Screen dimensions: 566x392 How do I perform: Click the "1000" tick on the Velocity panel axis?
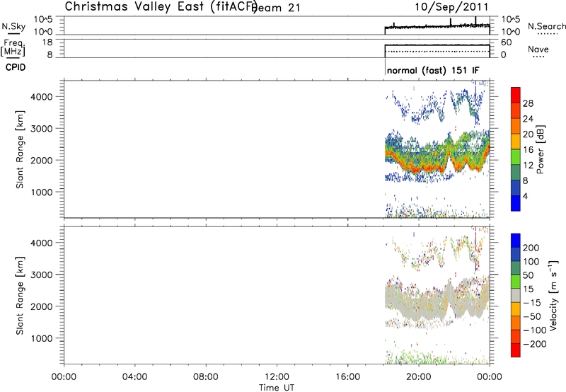(x=41, y=339)
